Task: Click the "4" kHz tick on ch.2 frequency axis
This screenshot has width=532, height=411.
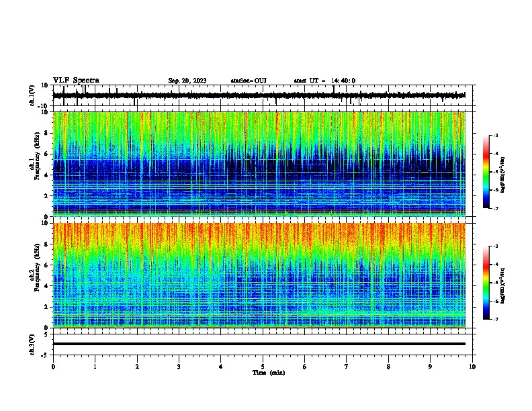Action: [46, 286]
